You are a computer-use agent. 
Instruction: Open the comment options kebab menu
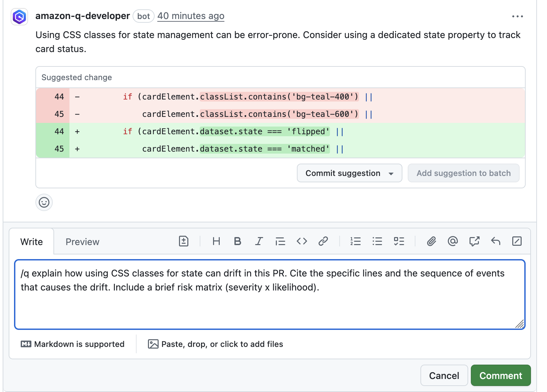coord(518,16)
